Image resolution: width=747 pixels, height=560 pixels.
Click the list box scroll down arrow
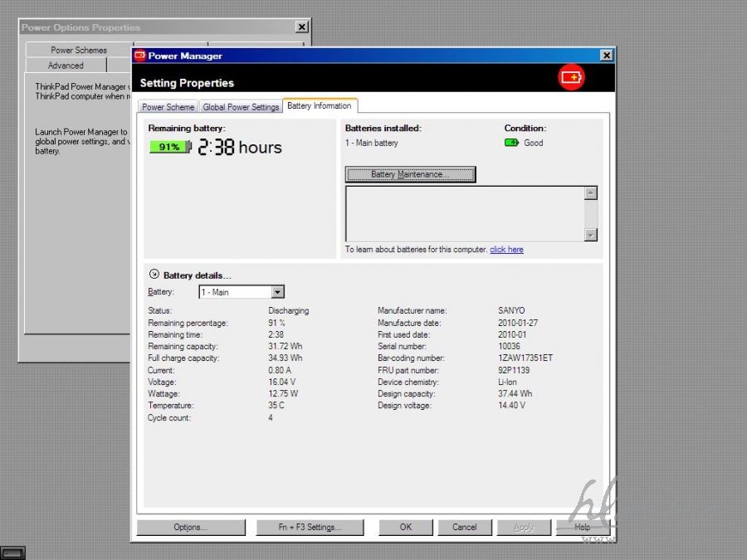[x=591, y=235]
